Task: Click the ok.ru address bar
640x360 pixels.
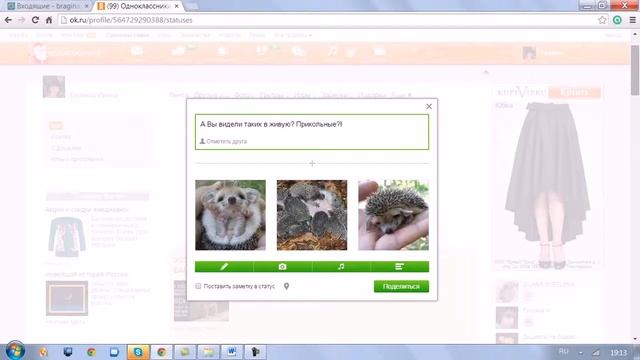Action: tap(327, 20)
